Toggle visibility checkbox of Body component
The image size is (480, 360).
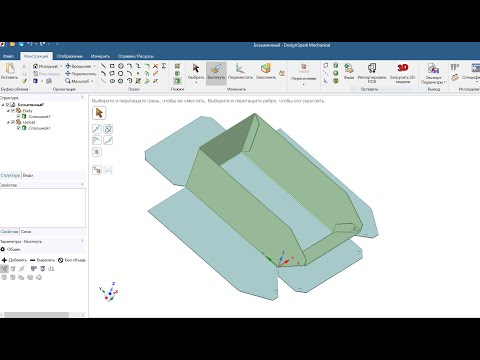coord(13,111)
